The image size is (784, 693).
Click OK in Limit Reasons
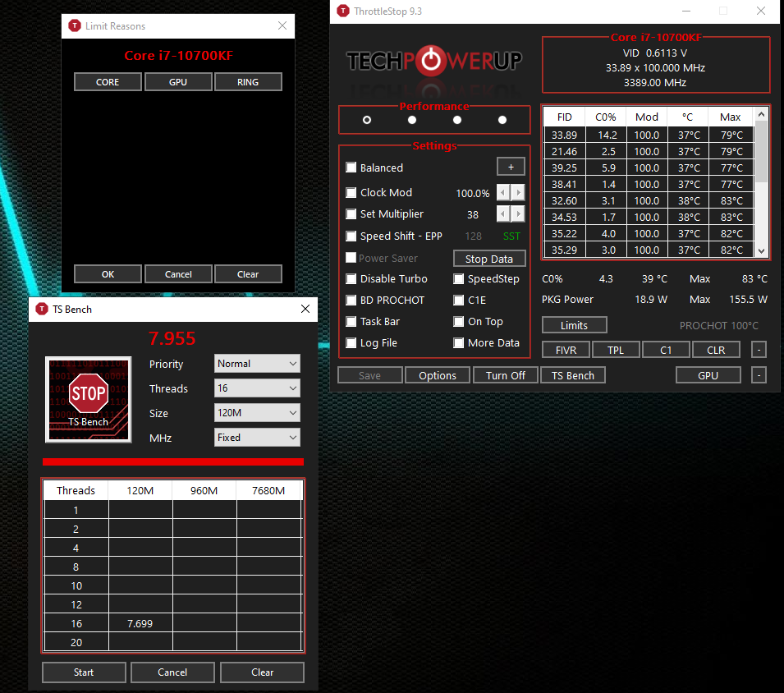pyautogui.click(x=108, y=274)
